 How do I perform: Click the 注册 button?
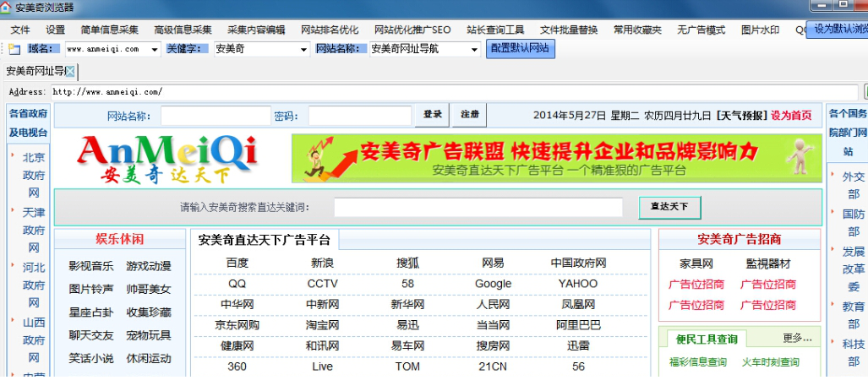(x=469, y=115)
